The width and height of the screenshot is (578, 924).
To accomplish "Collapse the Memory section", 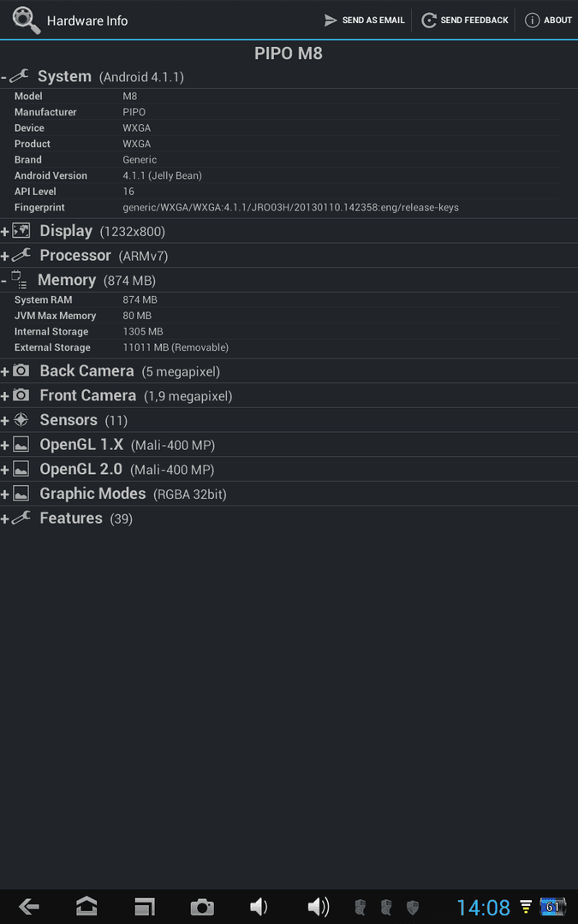I will (x=289, y=280).
